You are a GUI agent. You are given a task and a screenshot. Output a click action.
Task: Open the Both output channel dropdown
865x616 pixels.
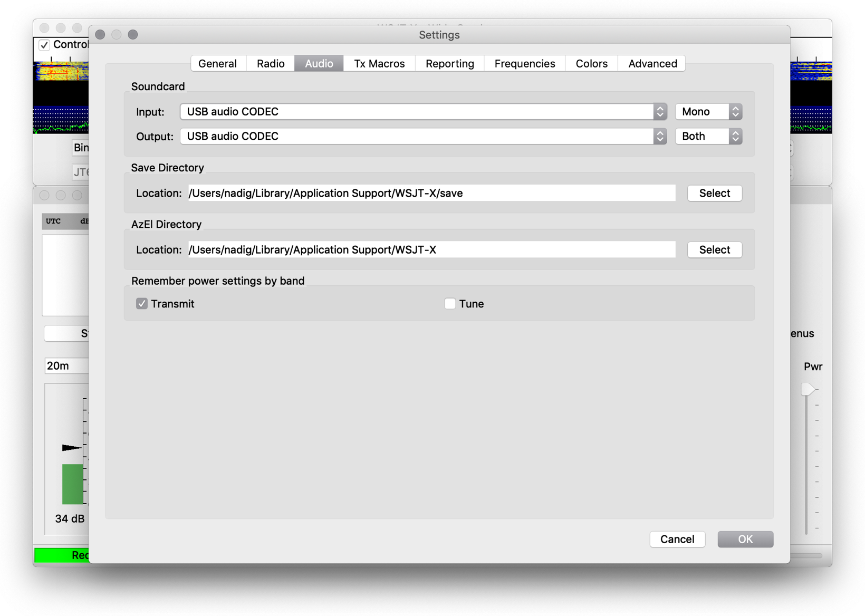pos(708,137)
